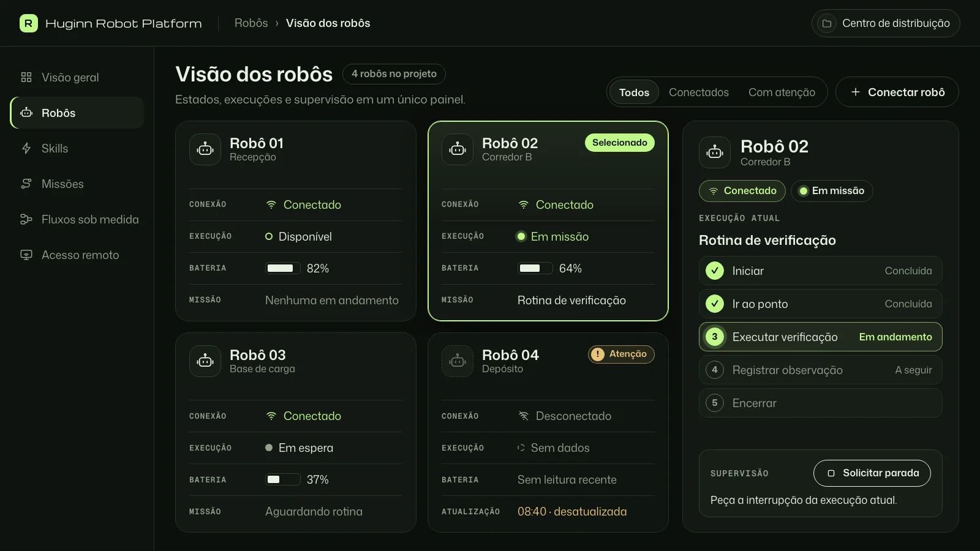Open the Centro de distribuição project selector

886,23
